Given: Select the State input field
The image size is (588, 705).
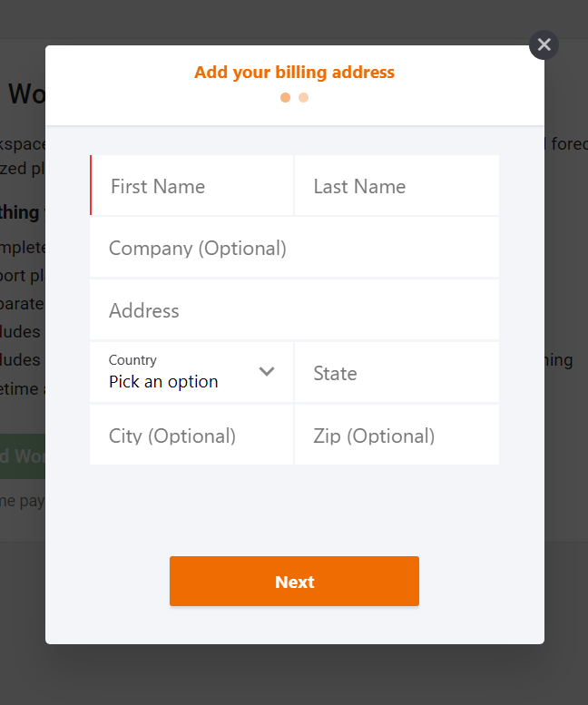Looking at the screenshot, I should pos(397,372).
